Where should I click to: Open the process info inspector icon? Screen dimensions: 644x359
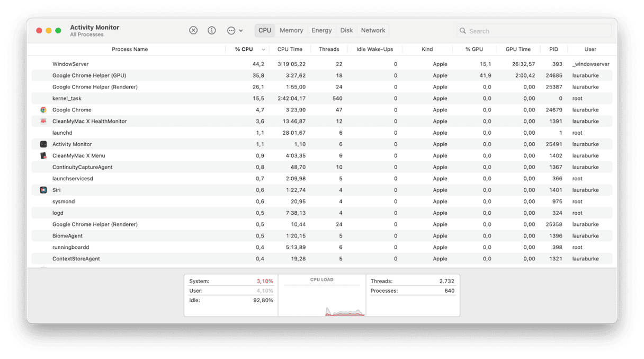pos(211,30)
